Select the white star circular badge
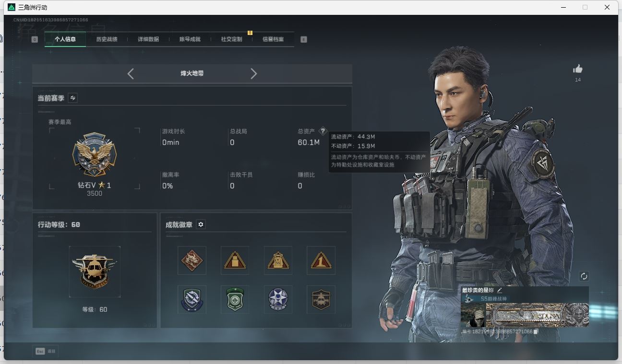Image resolution: width=622 pixels, height=364 pixels. pyautogui.click(x=278, y=299)
